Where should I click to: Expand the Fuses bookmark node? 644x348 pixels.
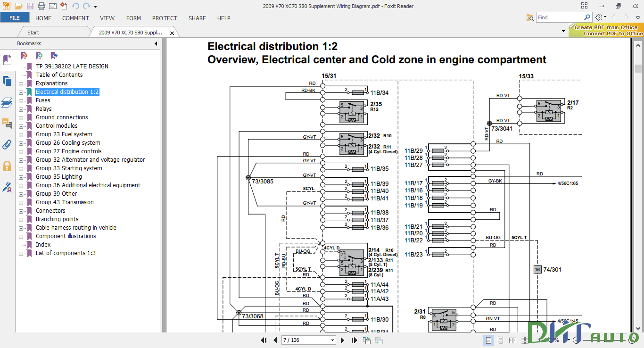point(21,100)
